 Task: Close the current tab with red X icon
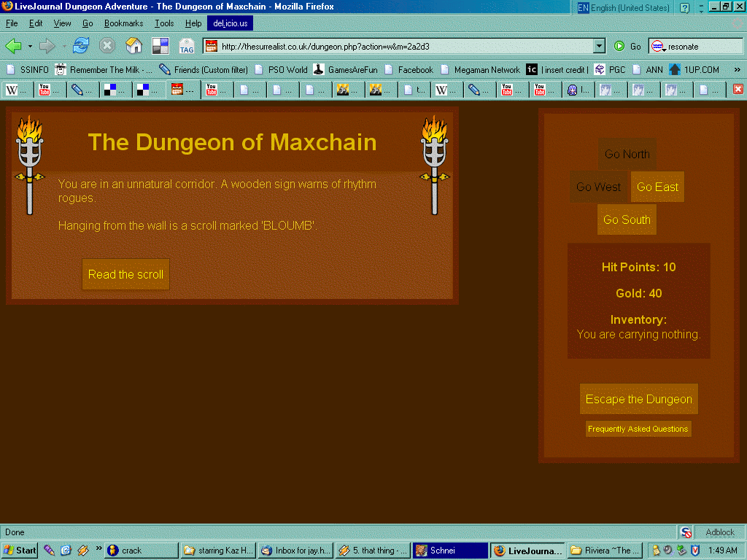[738, 89]
